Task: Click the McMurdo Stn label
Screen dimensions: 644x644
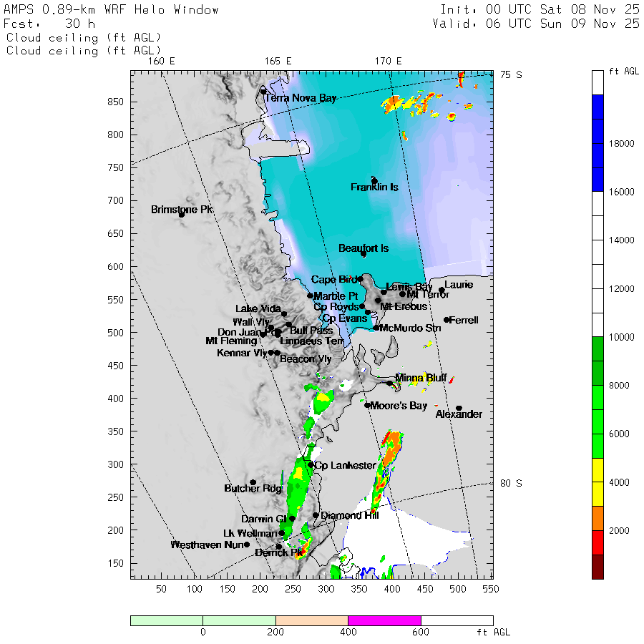Action: coord(410,328)
